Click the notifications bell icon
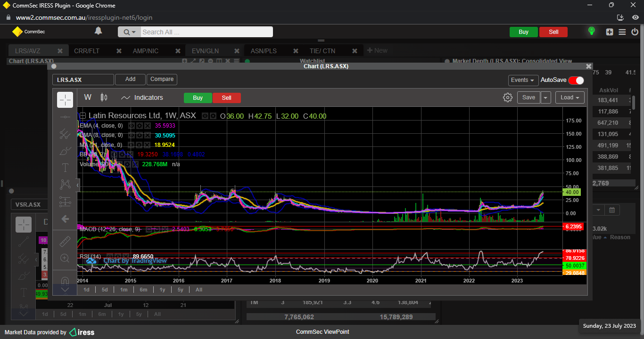644x339 pixels. point(98,31)
